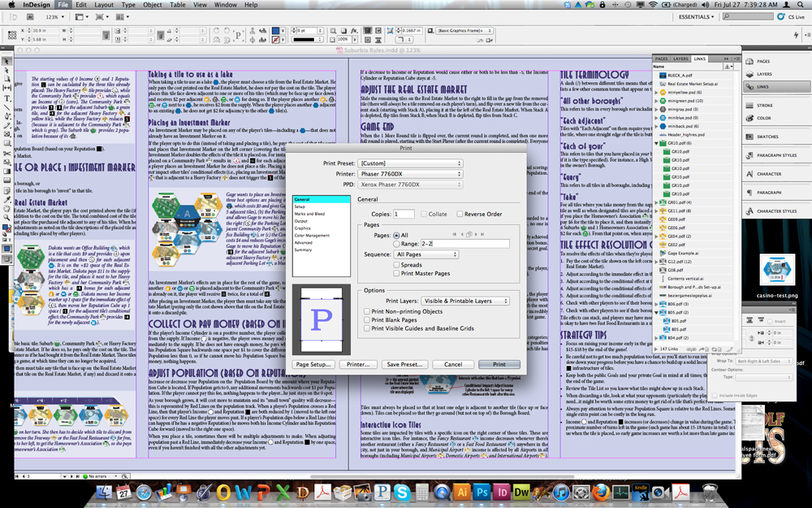
Task: Click the Page Setup... button
Action: (313, 364)
